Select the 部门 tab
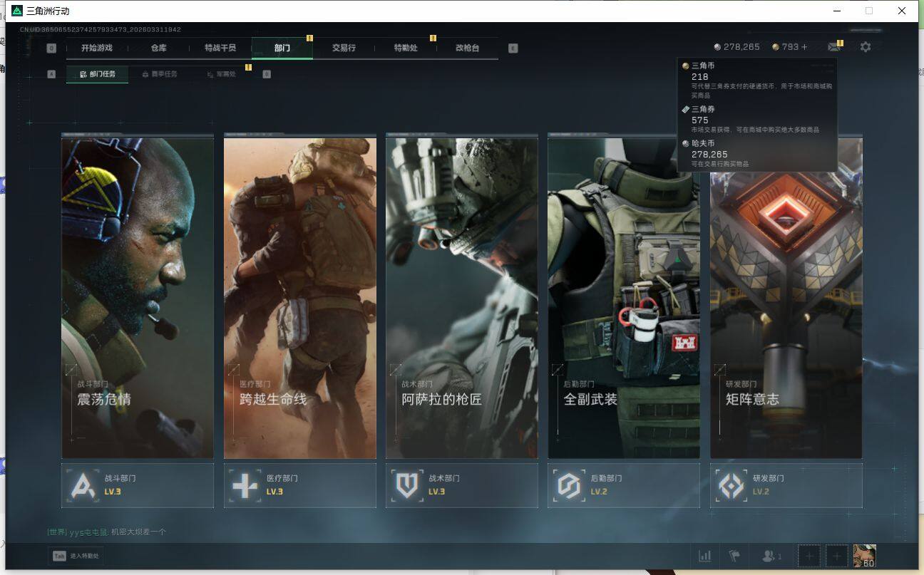This screenshot has height=575, width=924. tap(282, 48)
